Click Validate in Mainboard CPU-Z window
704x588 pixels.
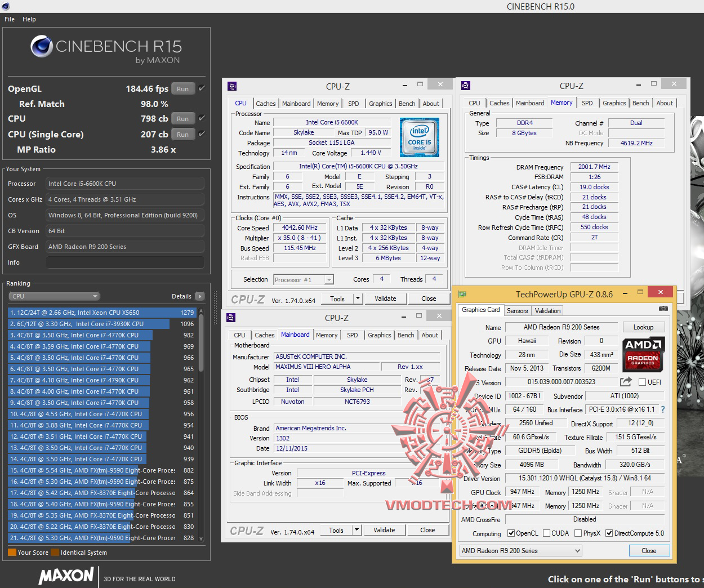[x=384, y=530]
